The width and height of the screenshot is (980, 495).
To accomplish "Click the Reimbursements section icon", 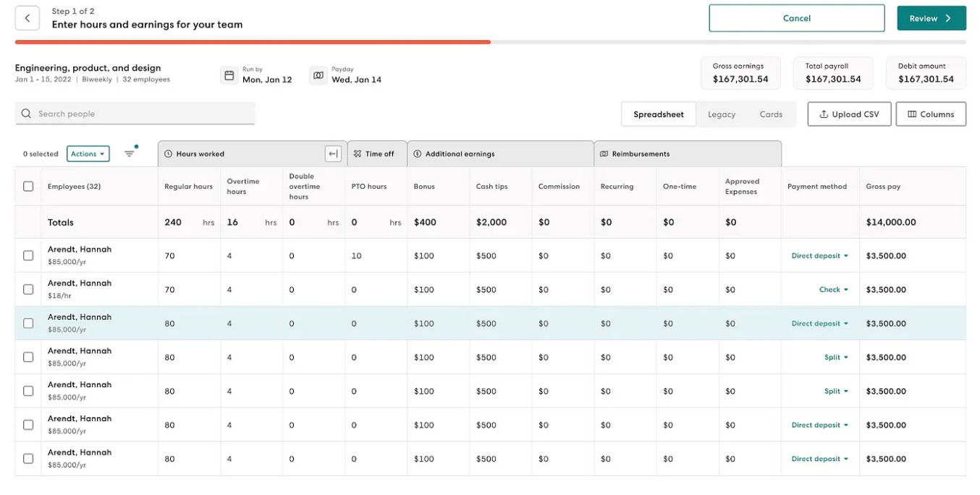I will coord(603,153).
